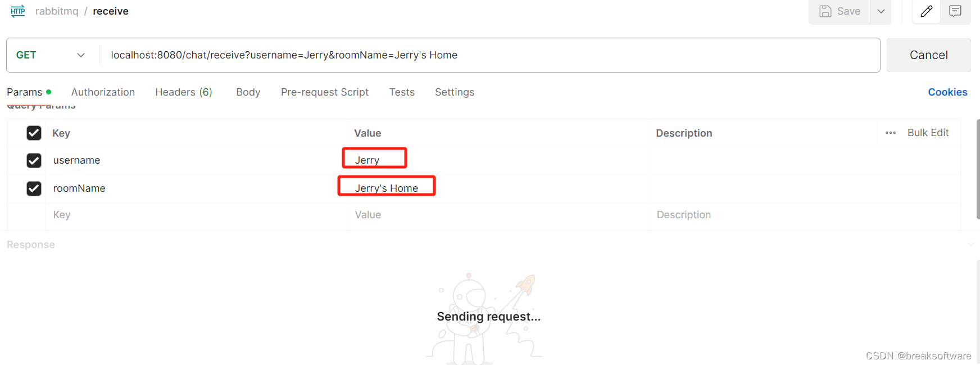Toggle the select-all params checkbox
This screenshot has height=365, width=980.
pyautogui.click(x=34, y=133)
